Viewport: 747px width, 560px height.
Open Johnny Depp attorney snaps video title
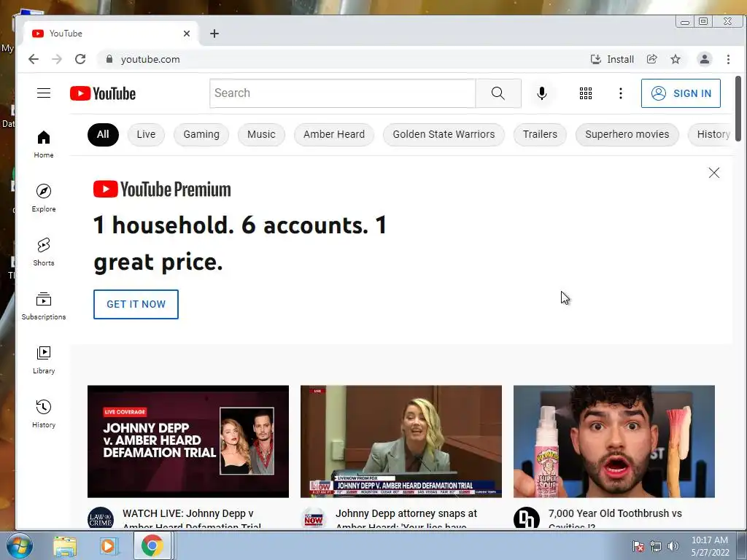click(406, 519)
